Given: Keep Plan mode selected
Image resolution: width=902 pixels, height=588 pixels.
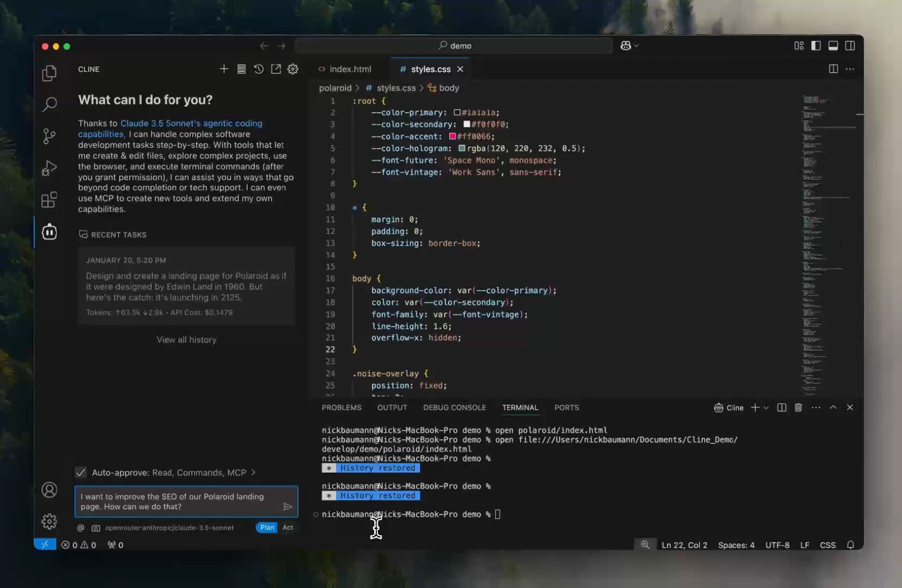Looking at the screenshot, I should coord(266,528).
